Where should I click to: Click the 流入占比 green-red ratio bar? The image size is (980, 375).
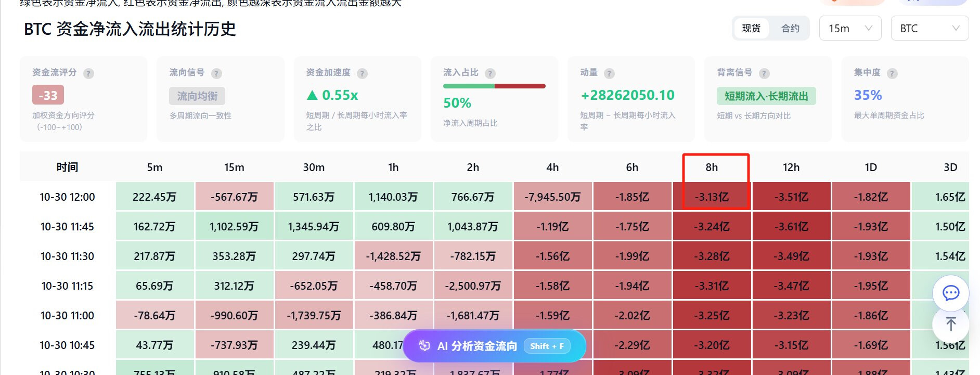click(x=494, y=86)
